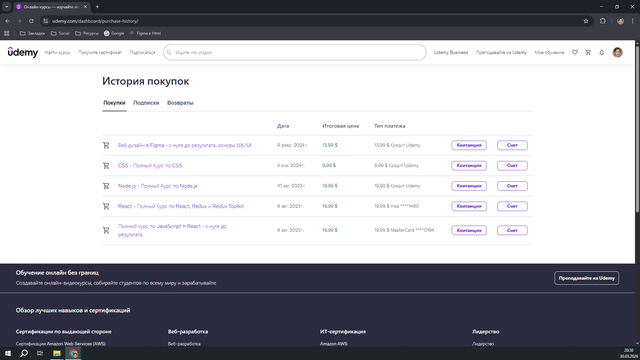
Task: Open the Figma web design course link
Action: (184, 145)
